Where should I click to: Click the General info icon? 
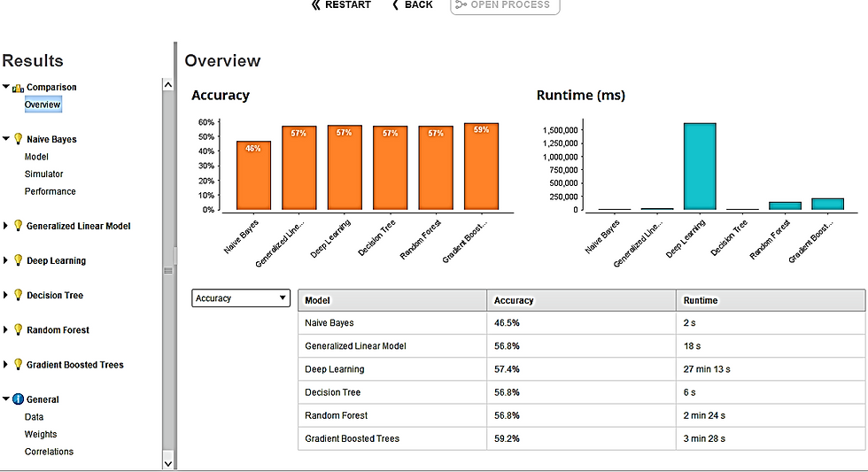pos(18,399)
